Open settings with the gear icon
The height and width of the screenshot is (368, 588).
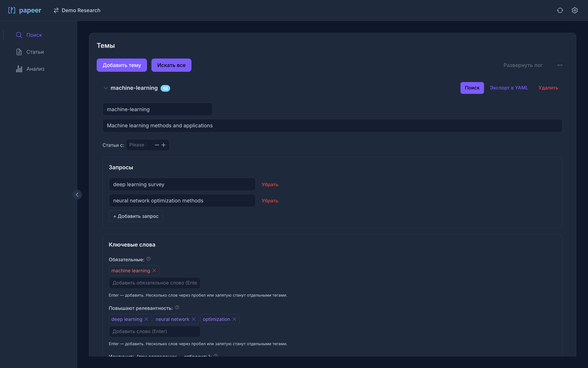click(575, 10)
